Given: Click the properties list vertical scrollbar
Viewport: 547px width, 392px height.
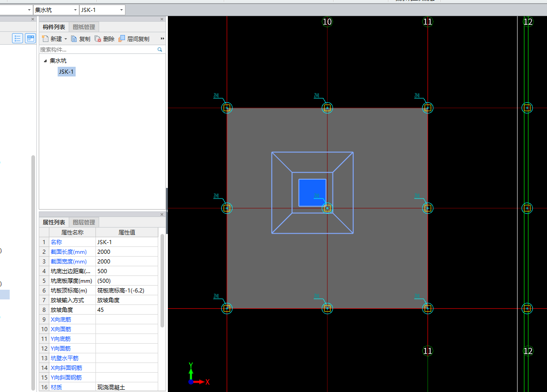Looking at the screenshot, I should click(x=162, y=280).
